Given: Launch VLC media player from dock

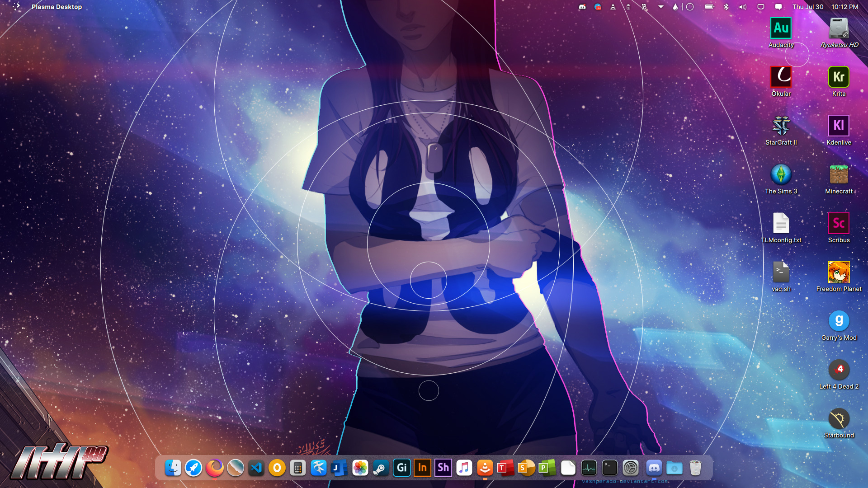Looking at the screenshot, I should 485,468.
